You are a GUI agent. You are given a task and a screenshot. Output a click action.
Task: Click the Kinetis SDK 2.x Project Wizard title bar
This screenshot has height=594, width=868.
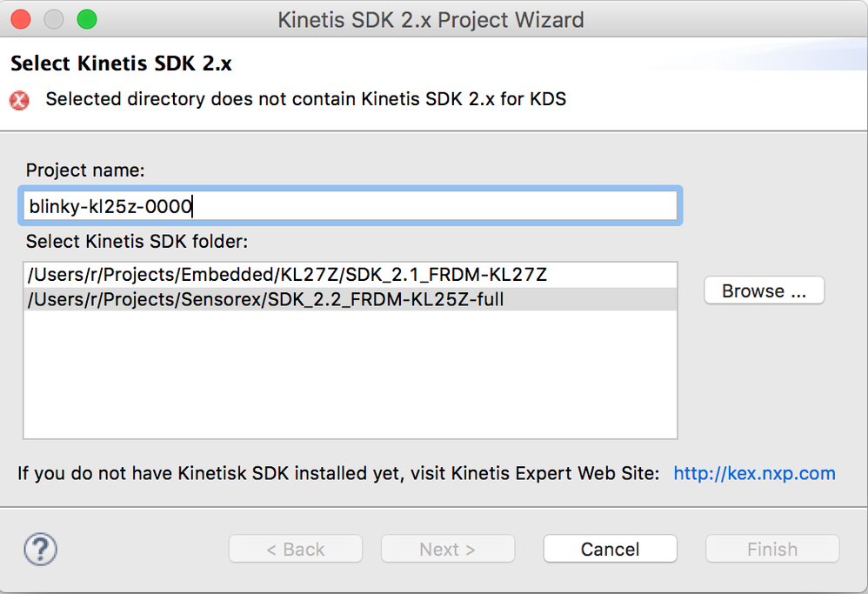coord(431,19)
